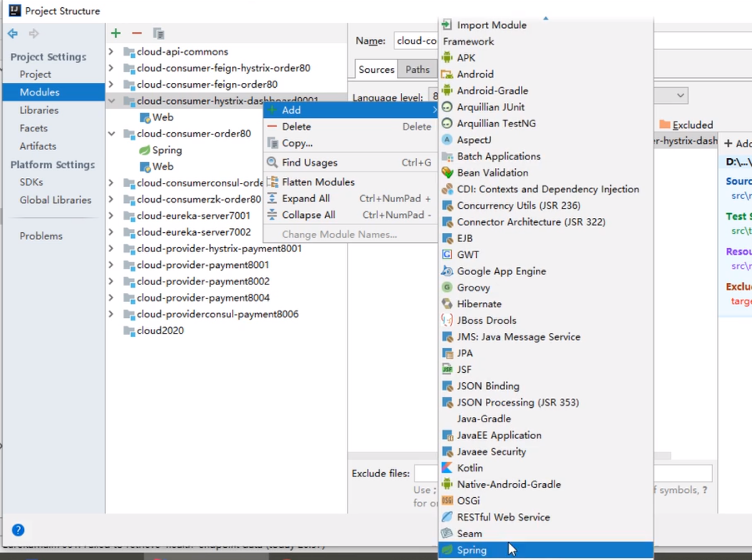The height and width of the screenshot is (560, 752).
Task: Click the green plus Add module icon
Action: tap(116, 33)
